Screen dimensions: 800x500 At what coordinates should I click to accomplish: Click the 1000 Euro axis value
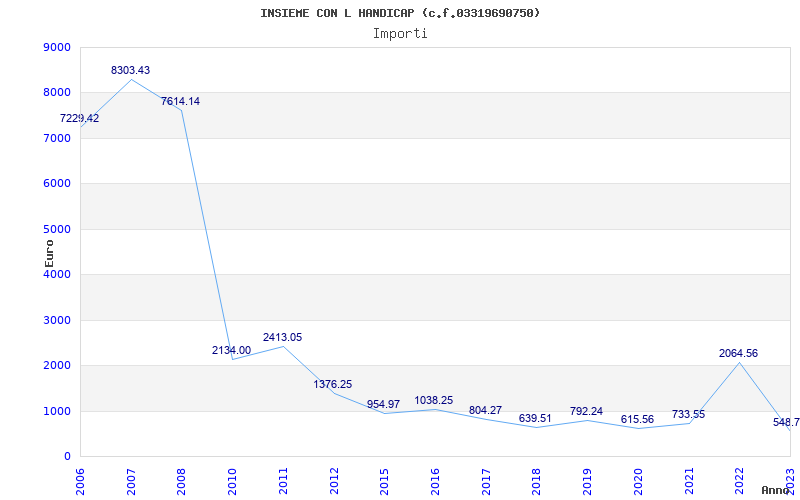(x=57, y=411)
